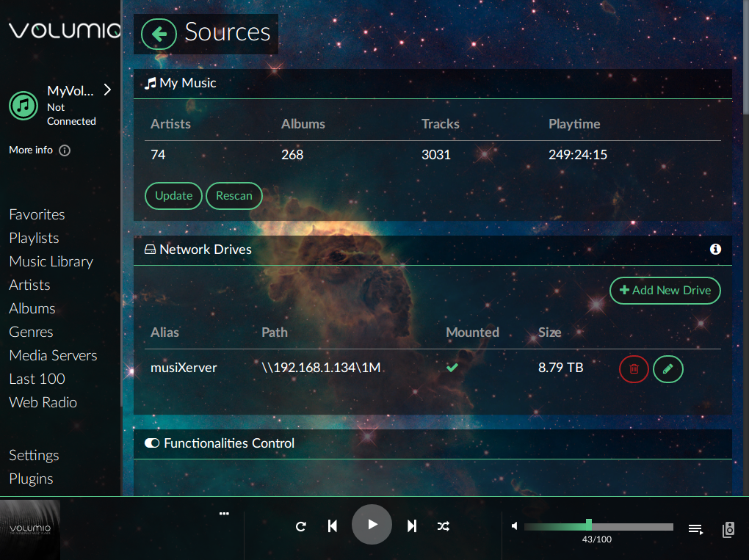Viewport: 749px width, 560px height.
Task: Skip to next track
Action: [x=412, y=526]
